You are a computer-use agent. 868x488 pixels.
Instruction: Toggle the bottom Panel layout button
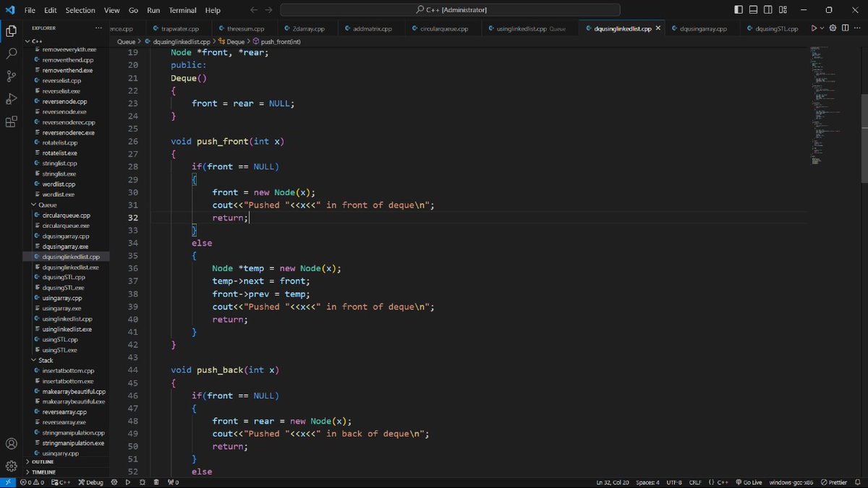pyautogui.click(x=753, y=10)
